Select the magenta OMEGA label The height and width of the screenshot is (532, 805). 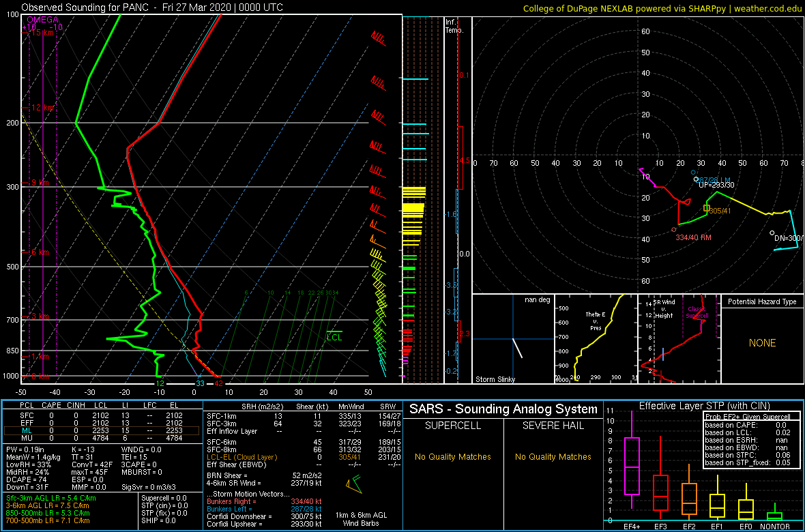[x=42, y=20]
